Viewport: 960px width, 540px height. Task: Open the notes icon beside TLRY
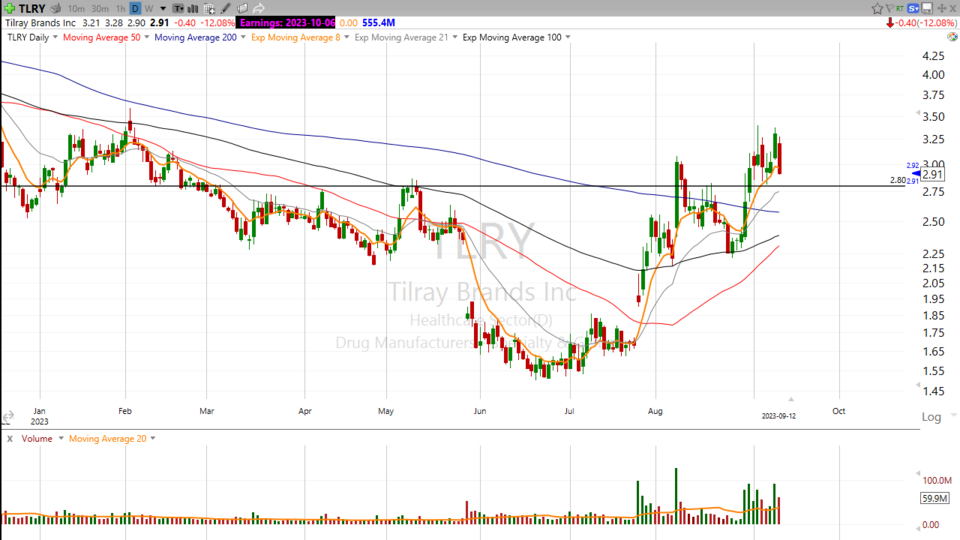click(x=56, y=9)
